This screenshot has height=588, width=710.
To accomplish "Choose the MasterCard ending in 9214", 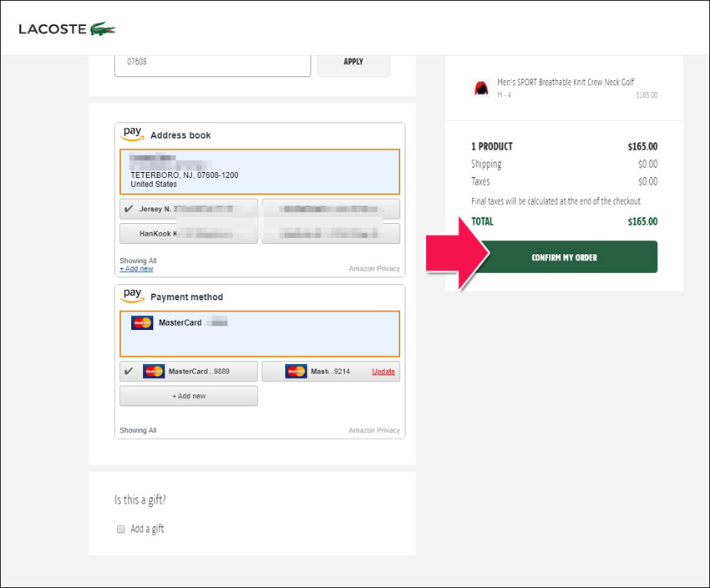I will pyautogui.click(x=331, y=371).
